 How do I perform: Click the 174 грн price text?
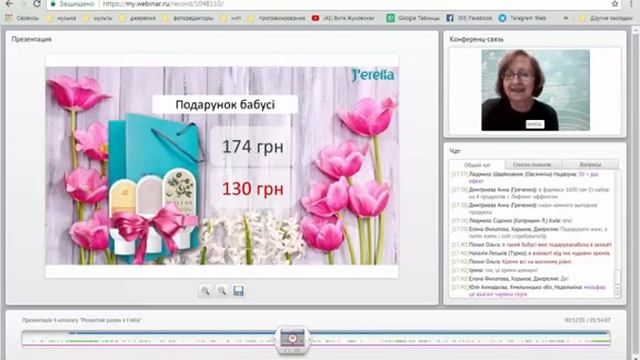coord(253,147)
